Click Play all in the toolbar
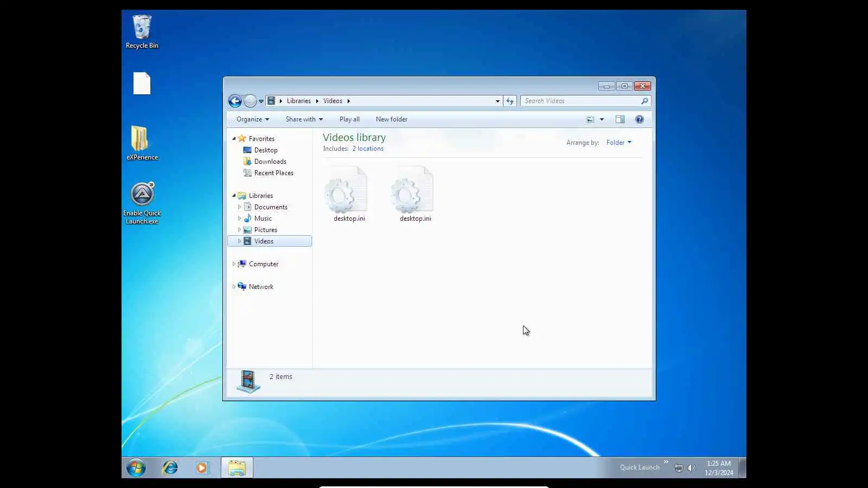This screenshot has height=488, width=868. pyautogui.click(x=349, y=119)
